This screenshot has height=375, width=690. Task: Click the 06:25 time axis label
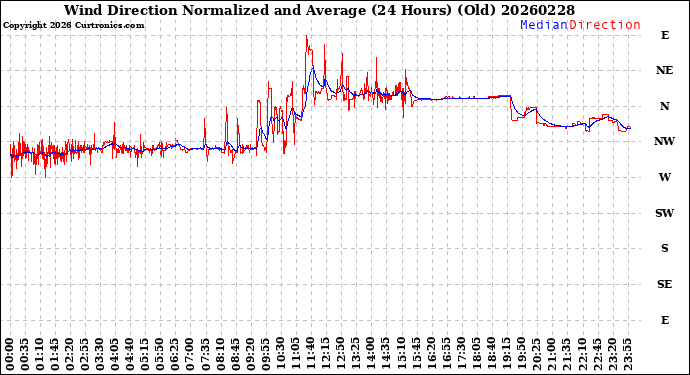click(175, 355)
